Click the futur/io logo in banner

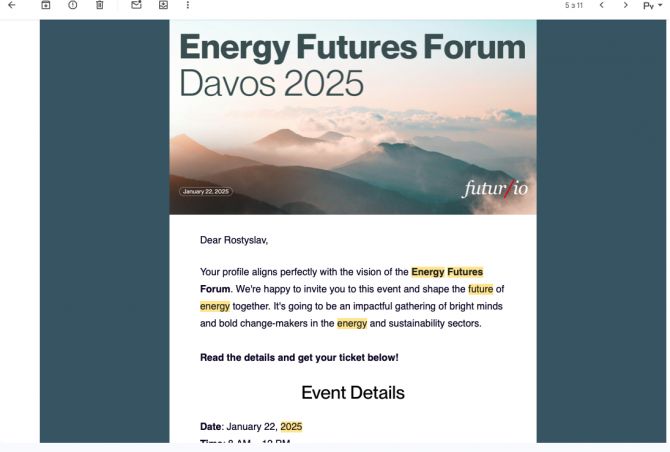495,188
